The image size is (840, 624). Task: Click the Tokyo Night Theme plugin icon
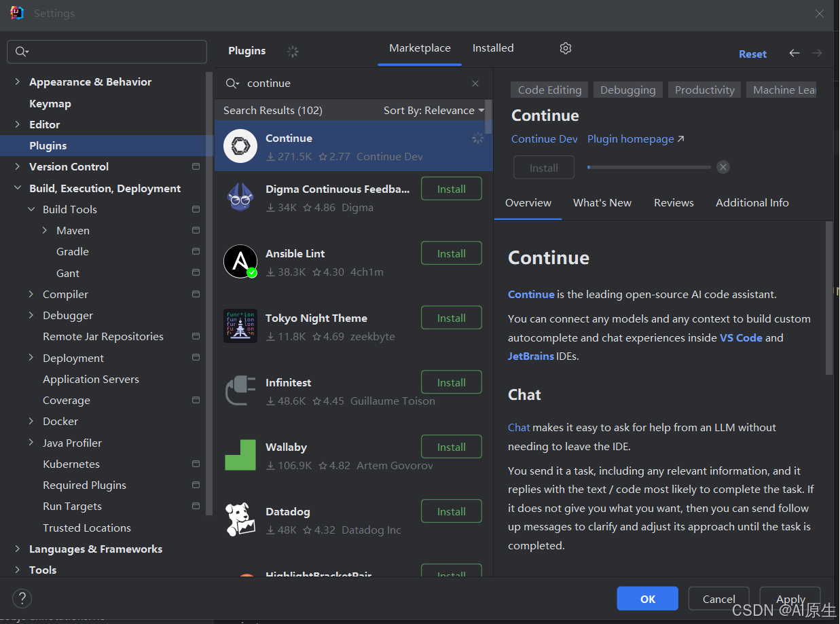pyautogui.click(x=240, y=327)
